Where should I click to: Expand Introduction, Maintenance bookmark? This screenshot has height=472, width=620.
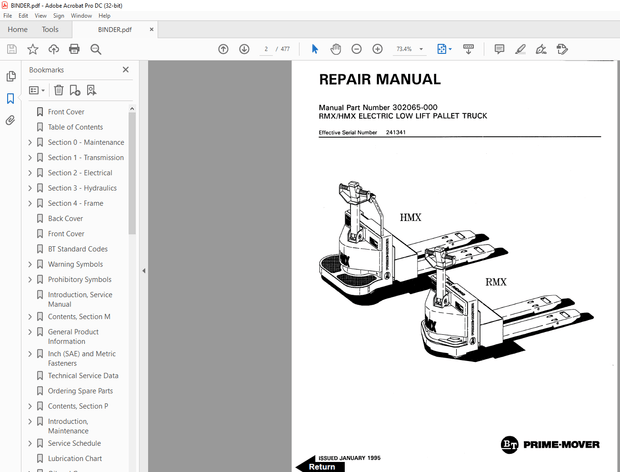point(30,422)
